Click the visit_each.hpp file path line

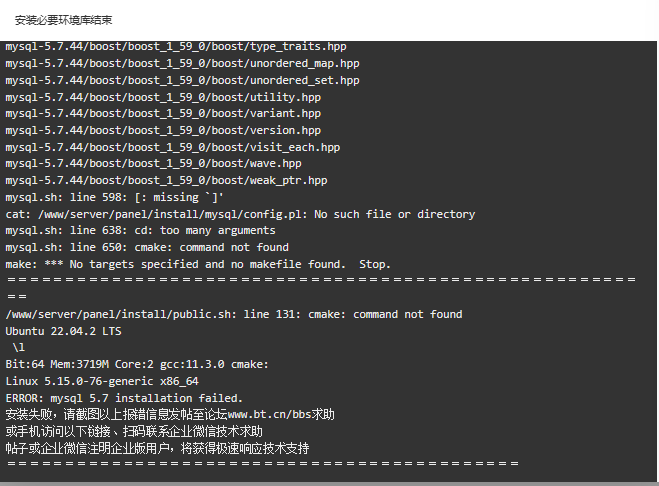coord(173,147)
